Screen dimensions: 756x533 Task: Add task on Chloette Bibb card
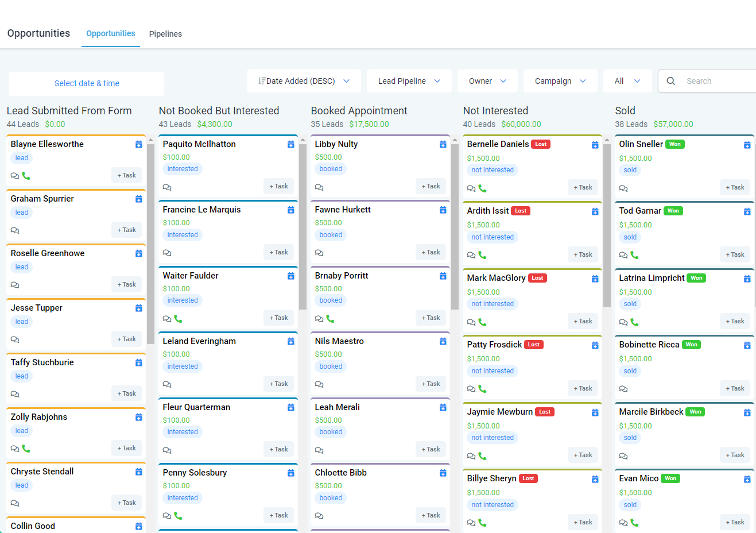click(431, 515)
